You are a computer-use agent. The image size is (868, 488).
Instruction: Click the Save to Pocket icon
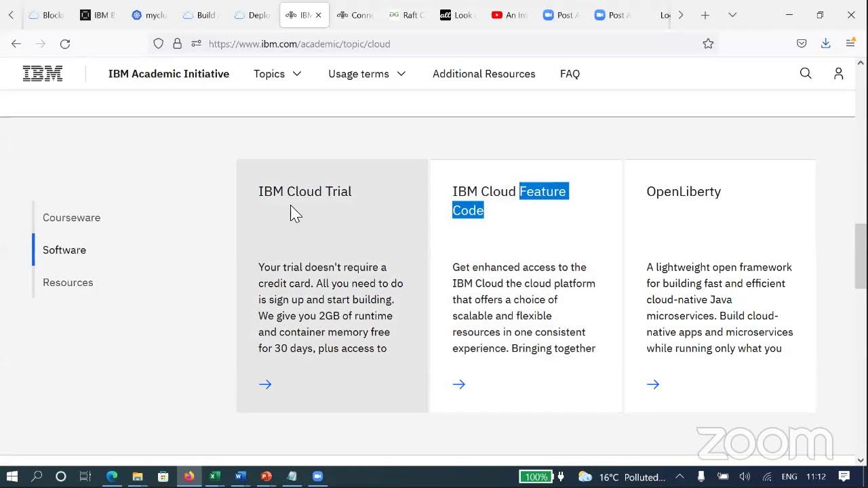(x=802, y=43)
